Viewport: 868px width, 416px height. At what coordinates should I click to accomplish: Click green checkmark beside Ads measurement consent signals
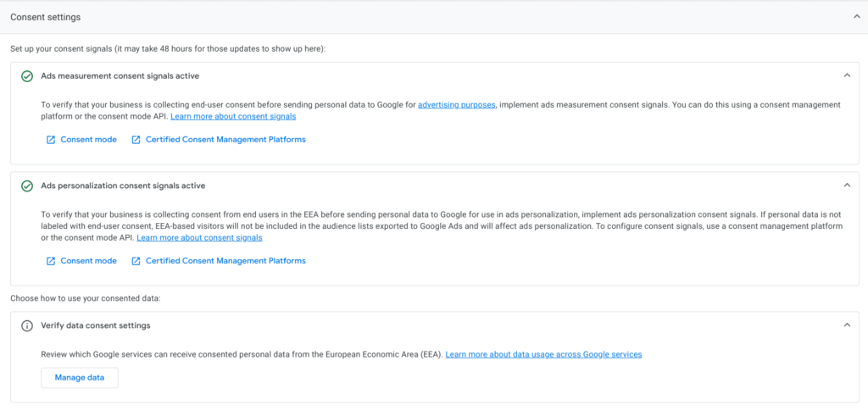pos(27,76)
